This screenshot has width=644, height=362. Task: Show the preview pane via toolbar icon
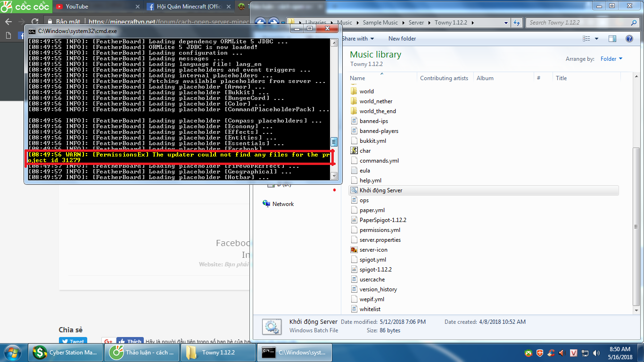(x=612, y=39)
